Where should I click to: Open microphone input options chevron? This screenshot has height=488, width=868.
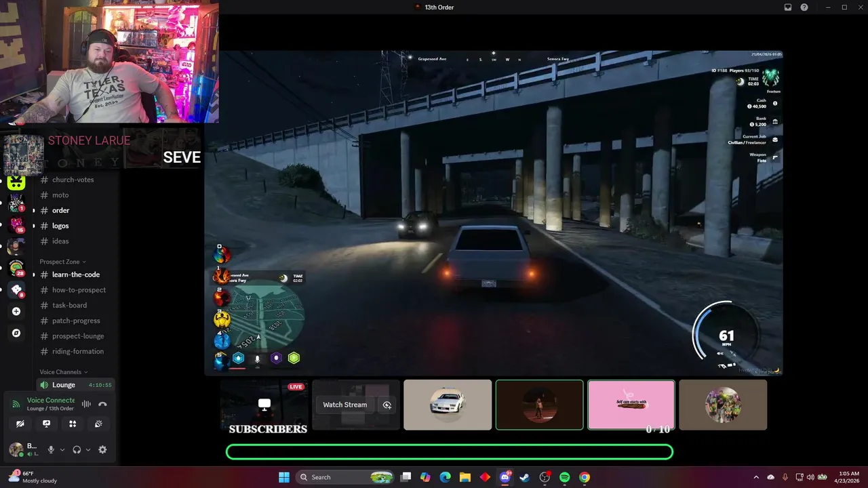62,449
